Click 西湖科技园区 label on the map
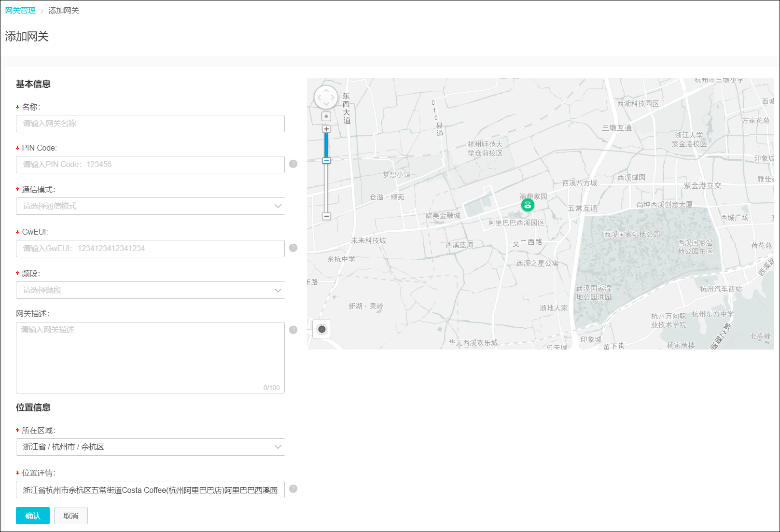Viewport: 780px width, 532px height. (638, 104)
